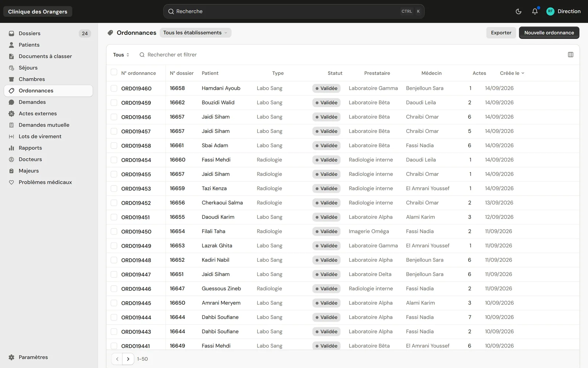Go to previous page of results

[x=117, y=359]
